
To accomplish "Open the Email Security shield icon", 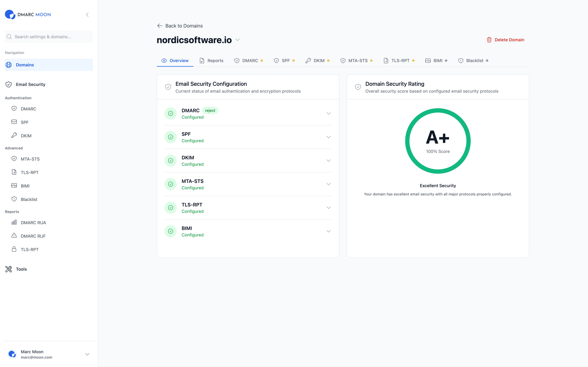I will click(x=9, y=84).
